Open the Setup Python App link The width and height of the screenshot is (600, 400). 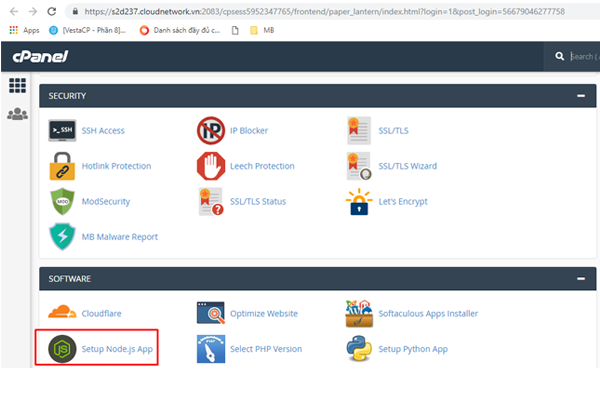tap(413, 349)
